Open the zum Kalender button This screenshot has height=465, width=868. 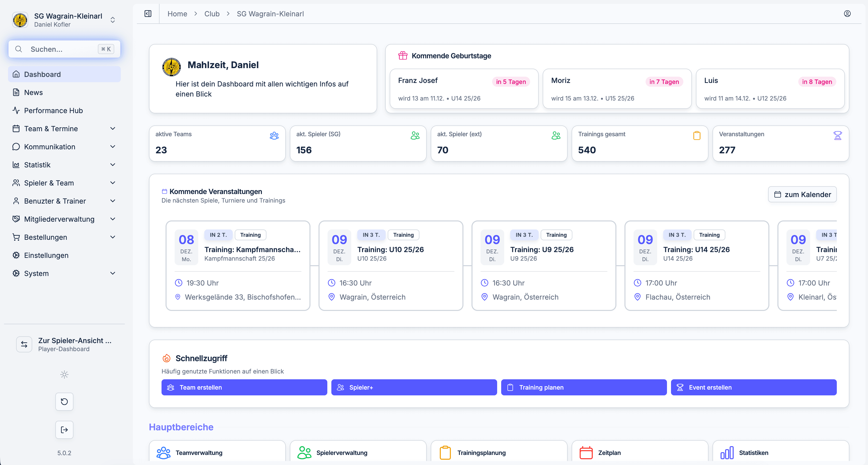click(802, 194)
